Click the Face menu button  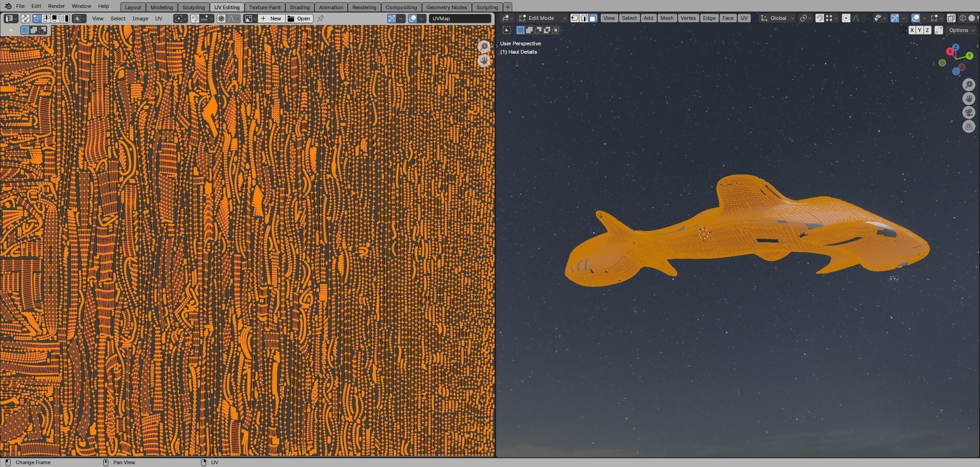pyautogui.click(x=728, y=18)
